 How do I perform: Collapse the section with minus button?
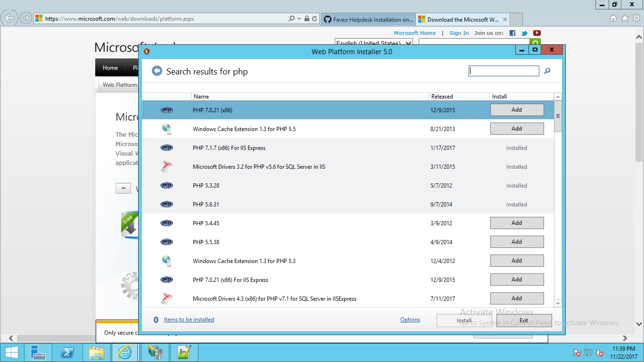tap(123, 189)
